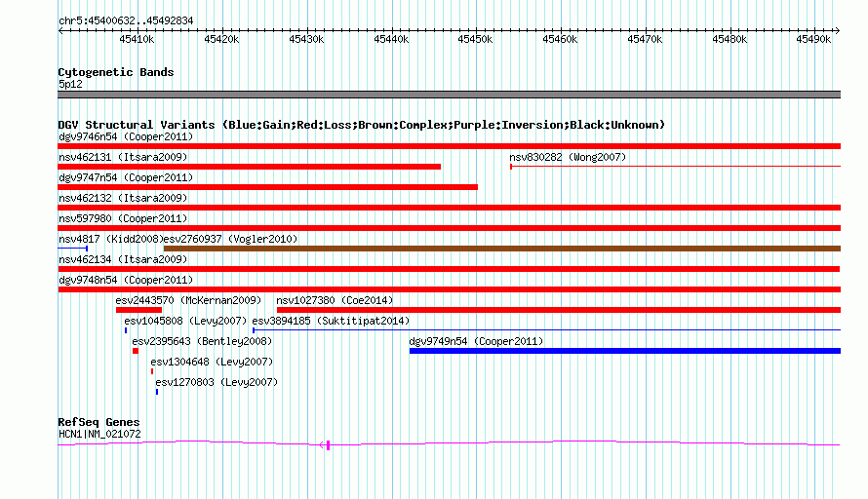Click the 45410k ruler position
Screen dimensions: 868x499
tap(137, 39)
